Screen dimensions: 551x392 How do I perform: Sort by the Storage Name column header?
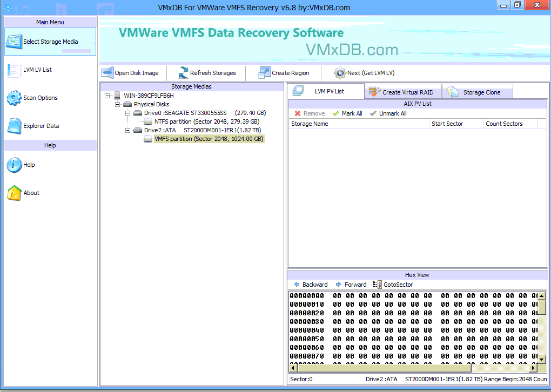(x=359, y=124)
